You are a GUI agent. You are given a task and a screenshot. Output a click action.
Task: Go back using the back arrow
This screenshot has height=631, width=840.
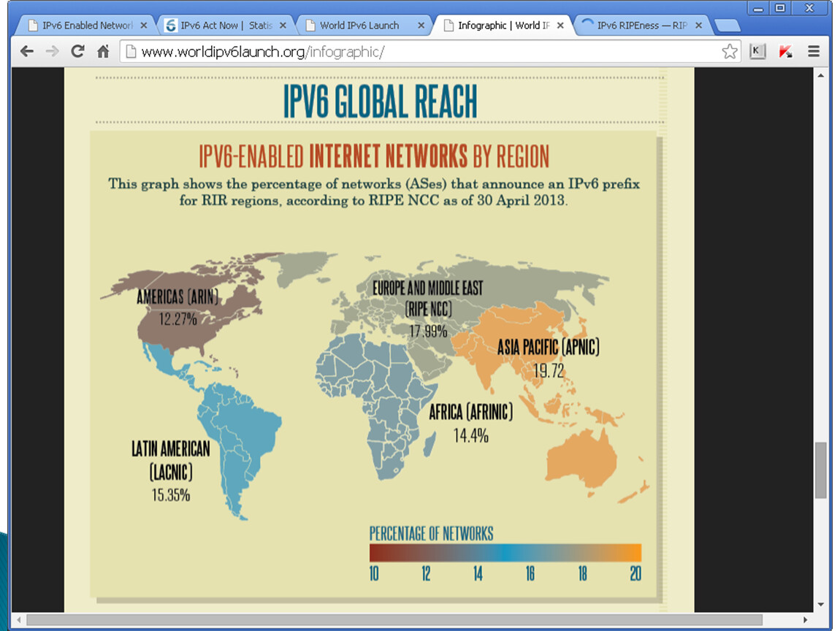[x=27, y=51]
